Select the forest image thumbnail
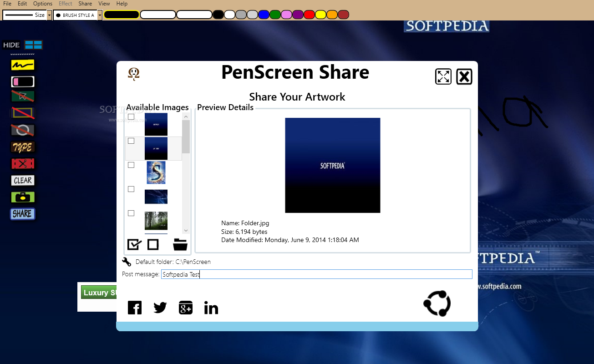 [x=156, y=221]
